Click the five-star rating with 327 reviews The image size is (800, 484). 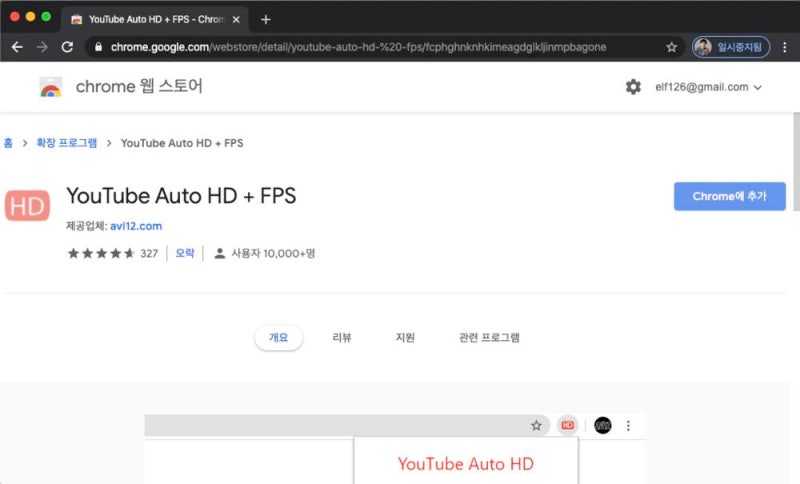click(x=113, y=253)
